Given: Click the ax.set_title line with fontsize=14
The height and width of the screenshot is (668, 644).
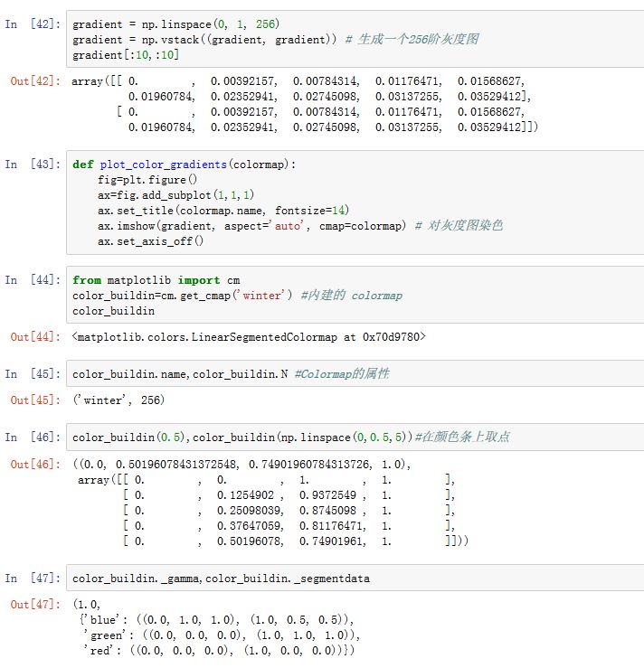Looking at the screenshot, I should (x=223, y=211).
